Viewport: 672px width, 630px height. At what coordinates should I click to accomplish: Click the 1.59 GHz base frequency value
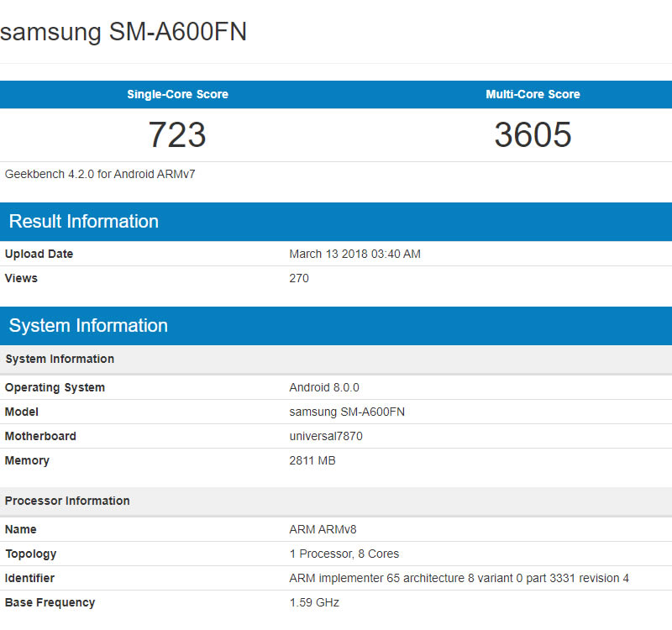(x=314, y=602)
